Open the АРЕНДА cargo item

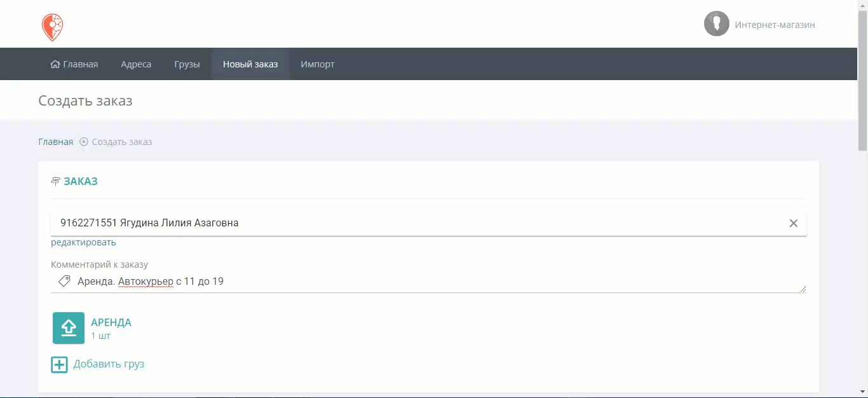(x=111, y=322)
